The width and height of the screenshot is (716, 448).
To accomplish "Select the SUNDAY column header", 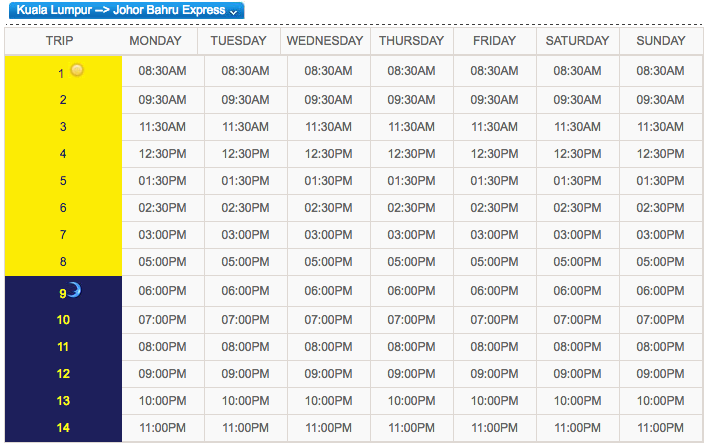I will point(661,41).
